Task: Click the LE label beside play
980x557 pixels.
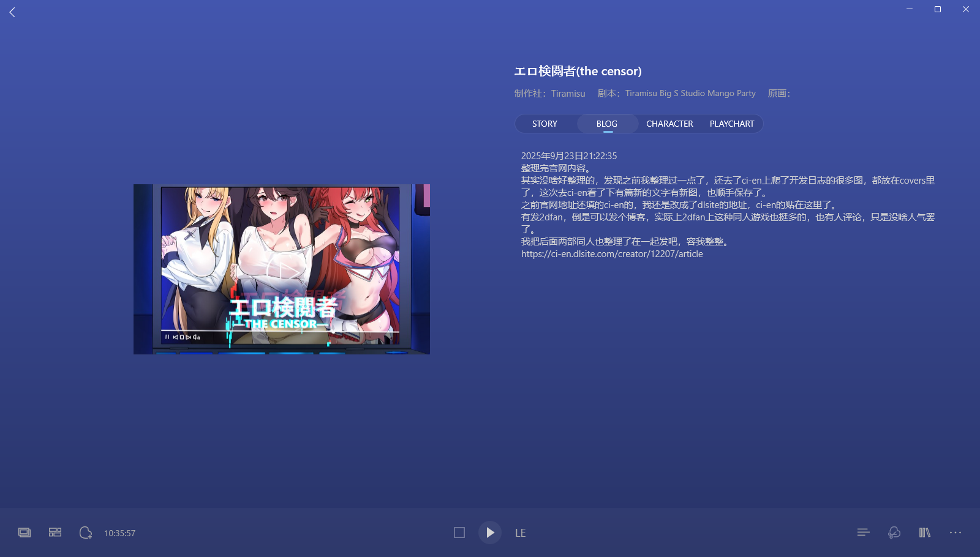Action: click(521, 533)
